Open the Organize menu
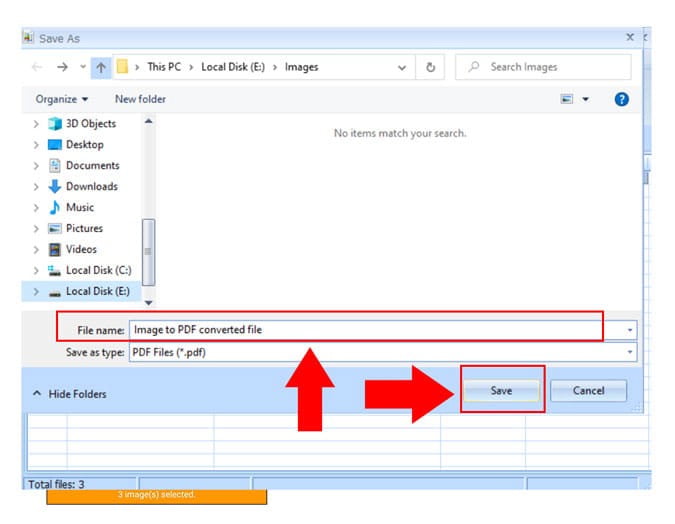Viewport: 675px width, 524px height. click(62, 99)
